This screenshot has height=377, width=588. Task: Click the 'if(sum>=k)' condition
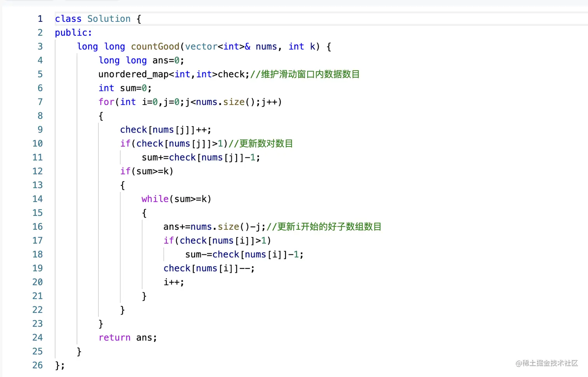[147, 171]
